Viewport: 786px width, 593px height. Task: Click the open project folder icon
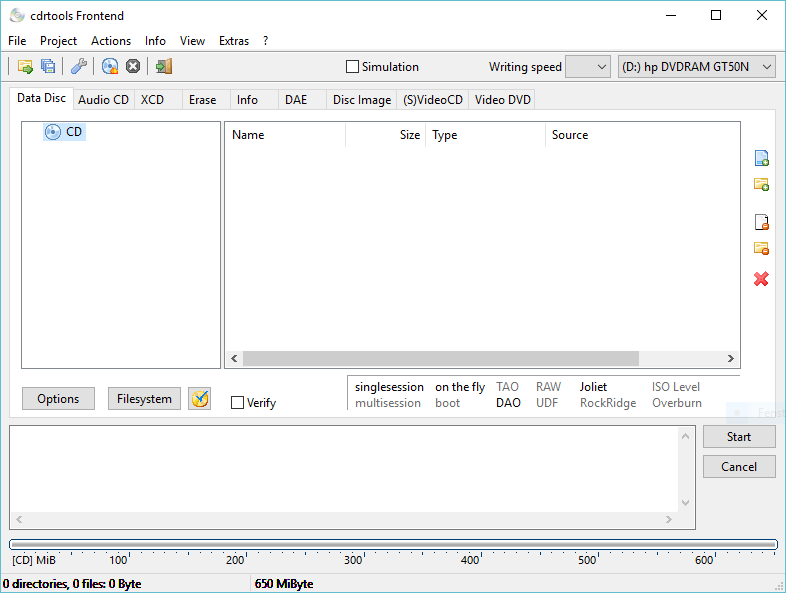coord(25,67)
